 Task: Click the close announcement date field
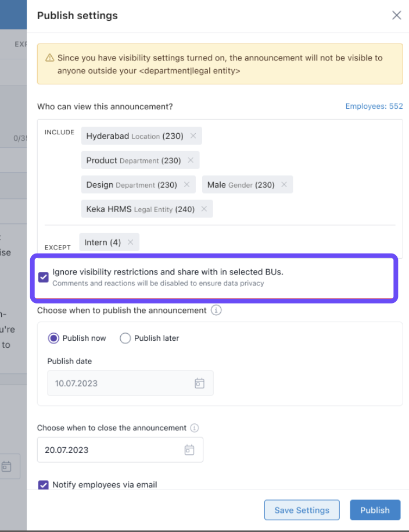[x=110, y=450]
